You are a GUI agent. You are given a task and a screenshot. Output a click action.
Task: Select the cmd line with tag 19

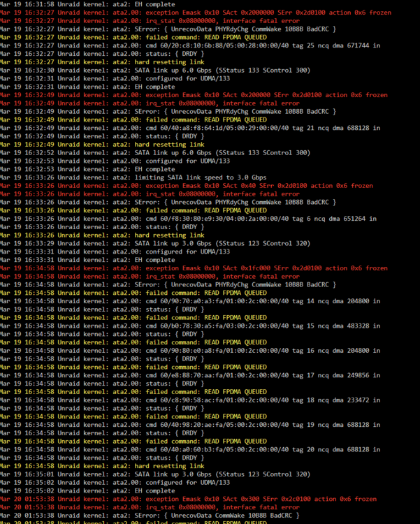[190, 425]
